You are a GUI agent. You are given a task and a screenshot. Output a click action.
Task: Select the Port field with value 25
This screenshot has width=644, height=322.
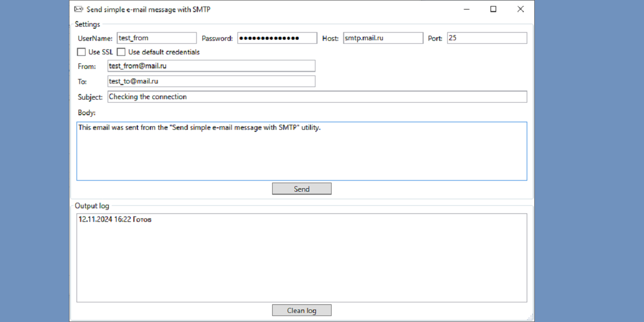[x=486, y=37]
